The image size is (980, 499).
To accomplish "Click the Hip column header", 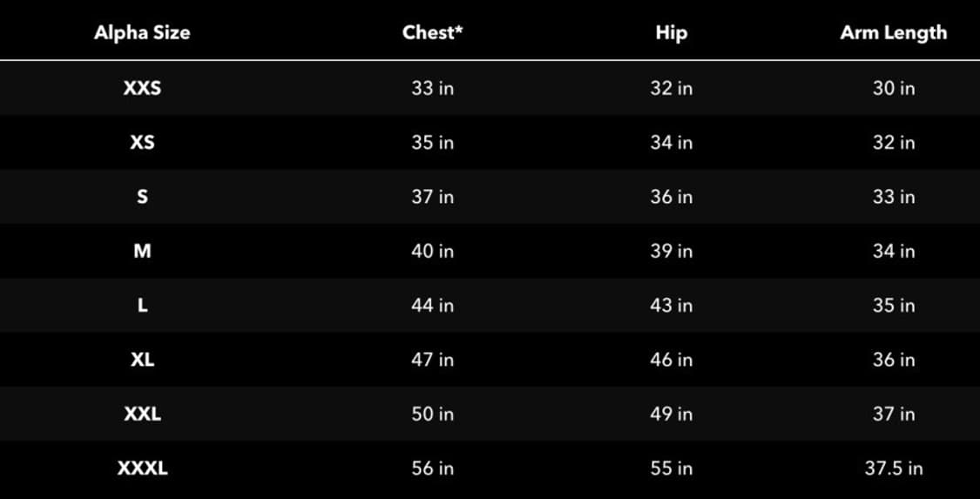I will [x=671, y=33].
